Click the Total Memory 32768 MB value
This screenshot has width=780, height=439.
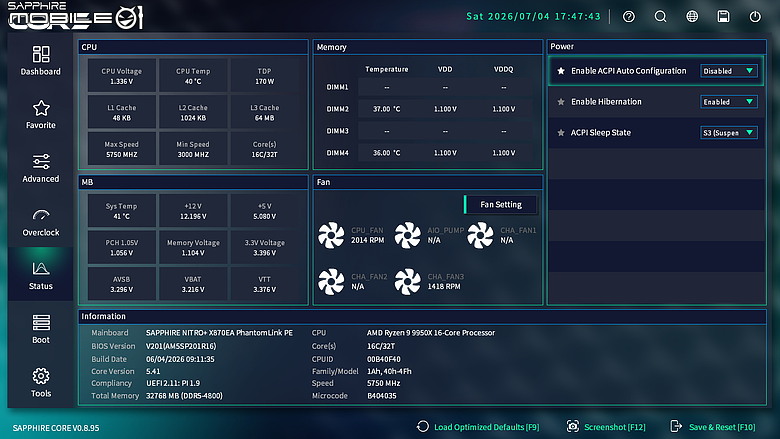184,396
